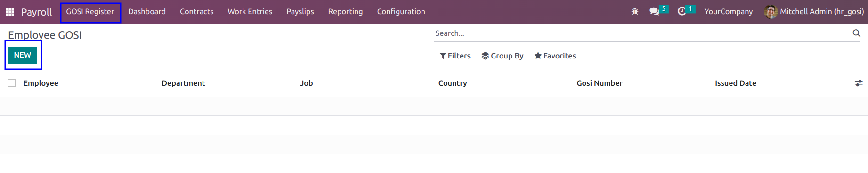Open the activities clock icon
The width and height of the screenshot is (868, 173).
pyautogui.click(x=681, y=11)
